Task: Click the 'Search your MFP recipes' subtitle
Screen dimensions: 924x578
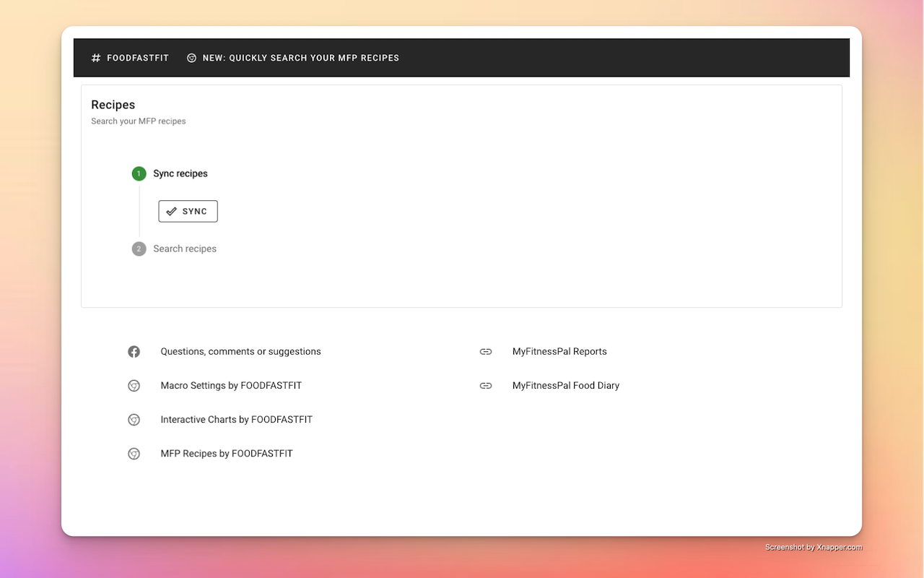Action: [x=139, y=121]
